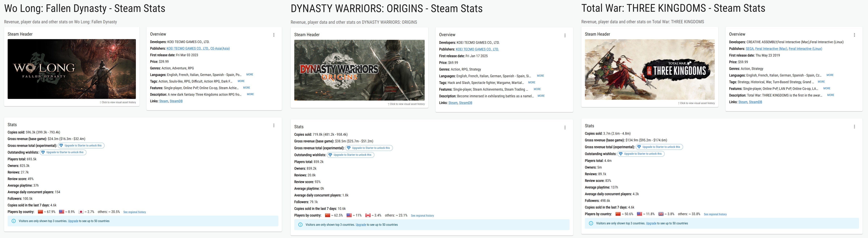
Task: Click the Wo Long Steam header image
Action: [x=72, y=69]
